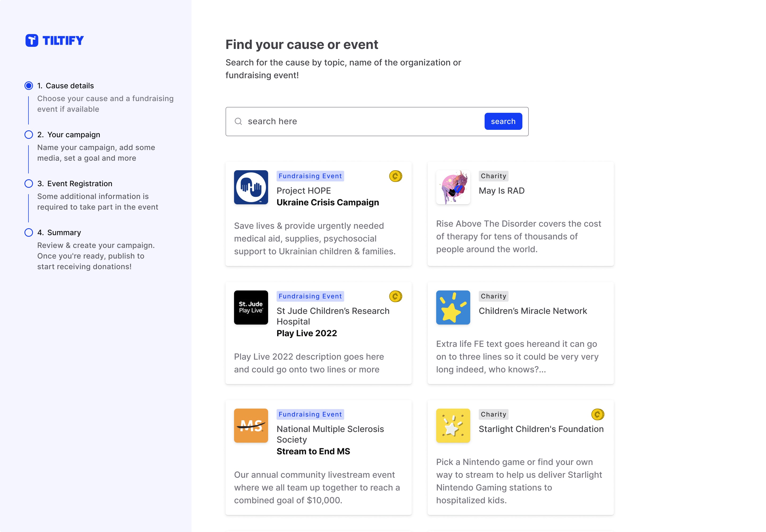Select Ukraine Crisis Campaign title
Image resolution: width=766 pixels, height=532 pixels.
pyautogui.click(x=328, y=203)
